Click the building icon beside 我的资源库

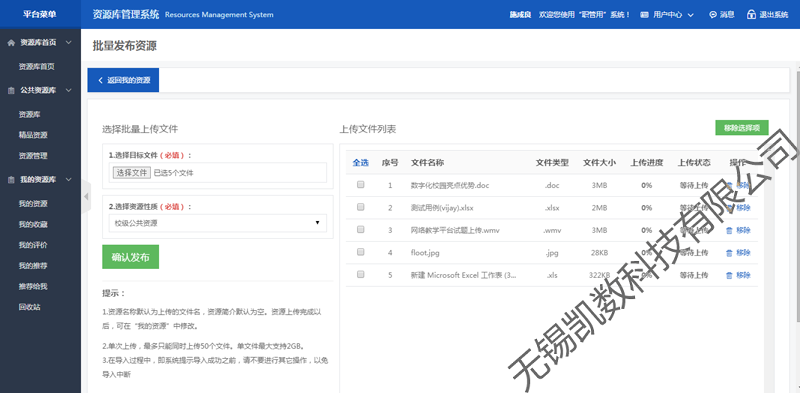pos(11,180)
